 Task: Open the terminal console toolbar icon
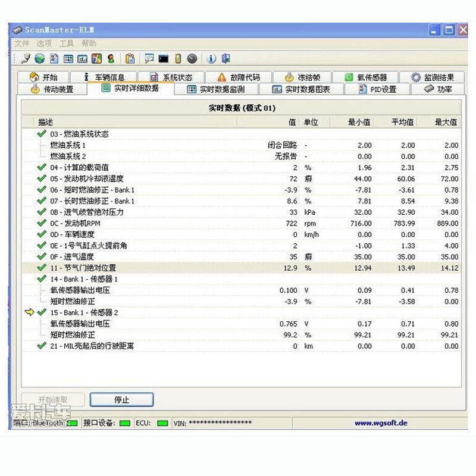point(163,58)
